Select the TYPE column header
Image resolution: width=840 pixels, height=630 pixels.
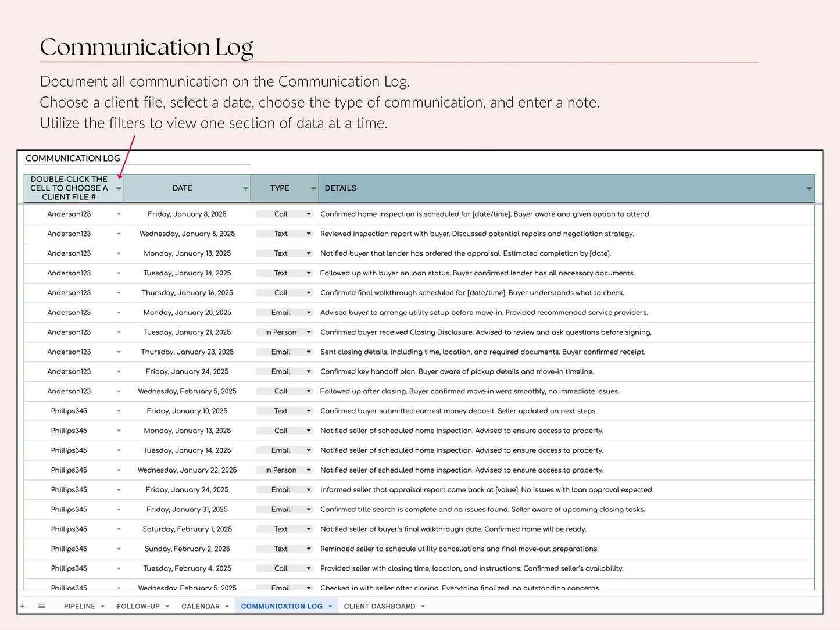pyautogui.click(x=284, y=188)
